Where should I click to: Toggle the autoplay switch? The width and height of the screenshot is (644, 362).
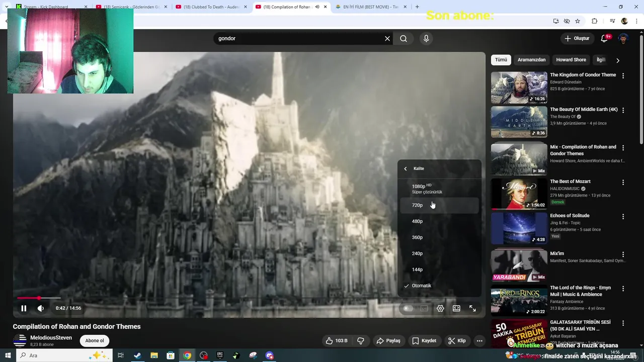(408, 308)
